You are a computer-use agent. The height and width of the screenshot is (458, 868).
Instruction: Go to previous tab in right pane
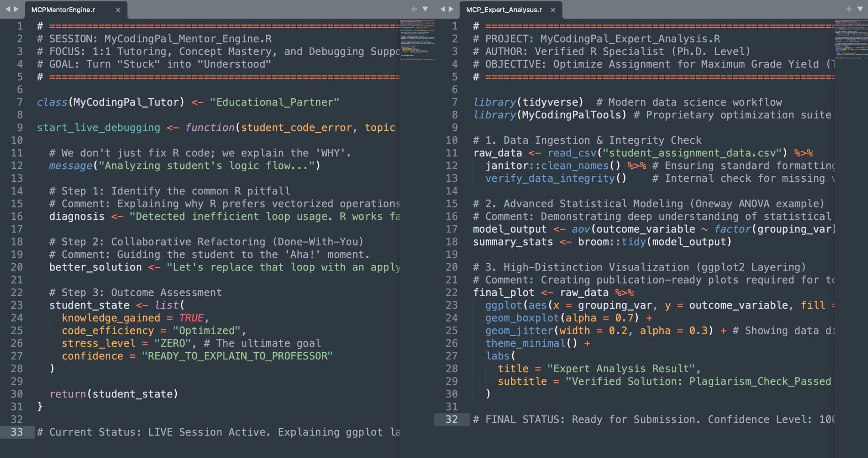[x=442, y=9]
